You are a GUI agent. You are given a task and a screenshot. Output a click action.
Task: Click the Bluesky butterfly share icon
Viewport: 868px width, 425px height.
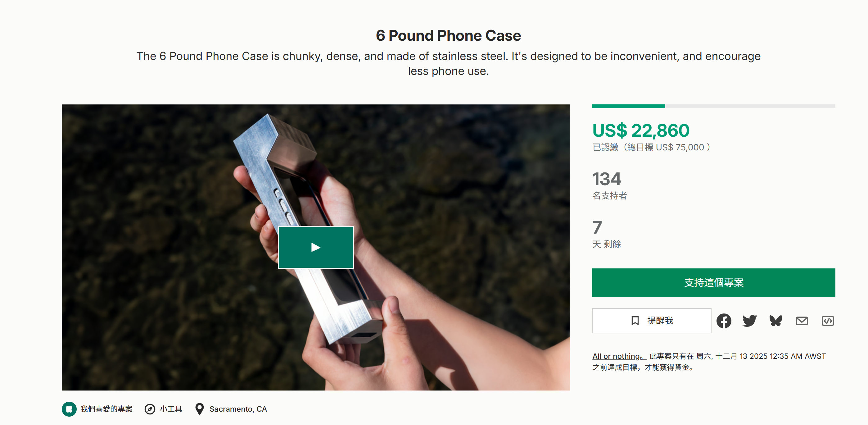(775, 321)
